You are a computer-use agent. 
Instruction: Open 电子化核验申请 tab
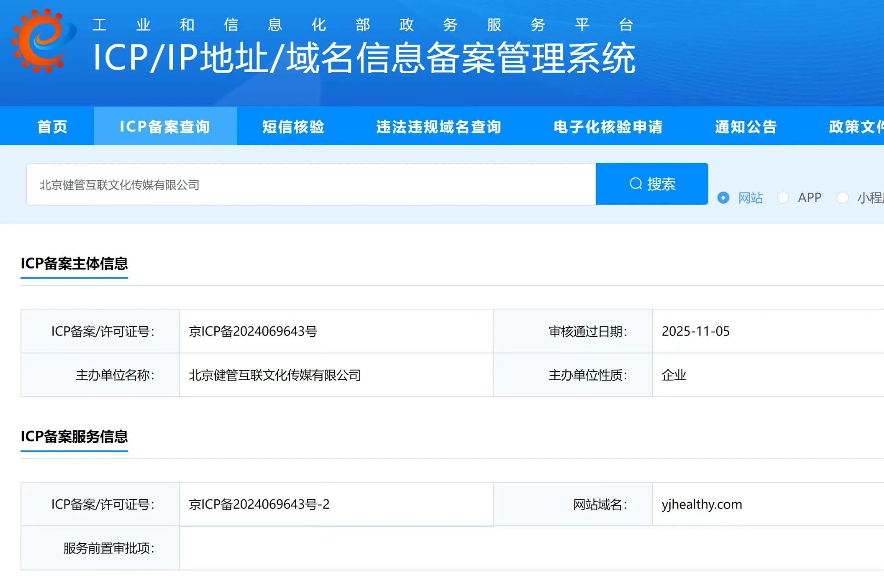[608, 126]
